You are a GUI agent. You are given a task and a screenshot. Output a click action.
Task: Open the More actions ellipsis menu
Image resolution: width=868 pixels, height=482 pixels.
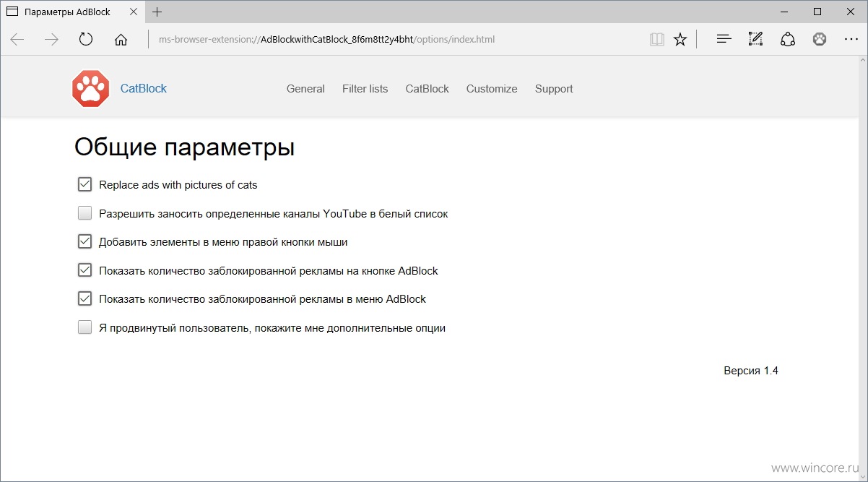pyautogui.click(x=851, y=40)
